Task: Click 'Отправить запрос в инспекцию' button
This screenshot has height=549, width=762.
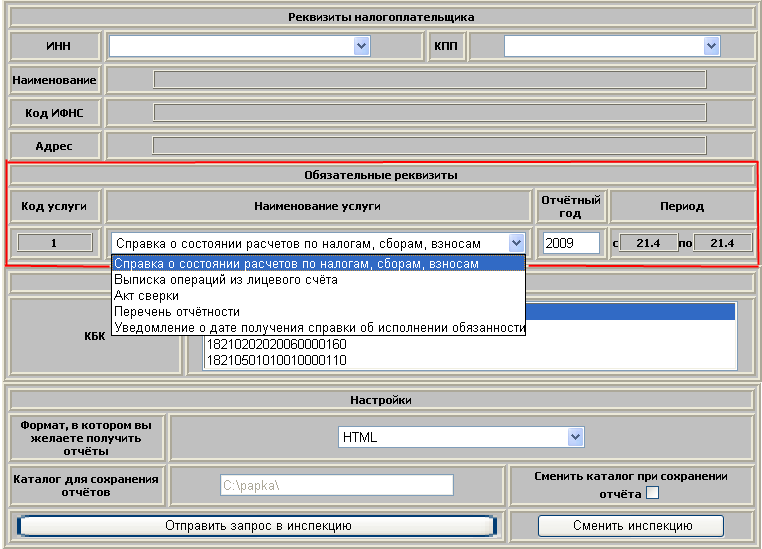Action: click(258, 526)
